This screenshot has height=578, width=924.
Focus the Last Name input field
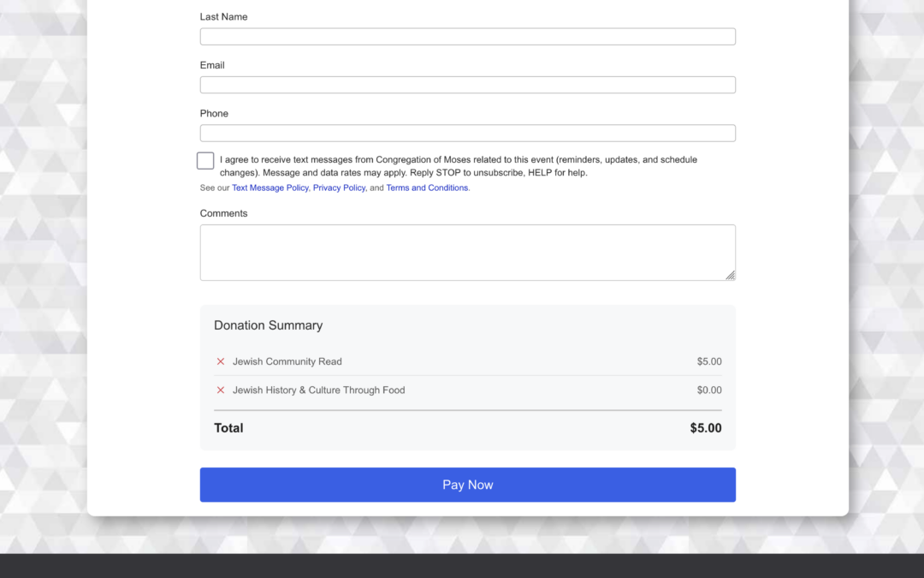pyautogui.click(x=467, y=37)
